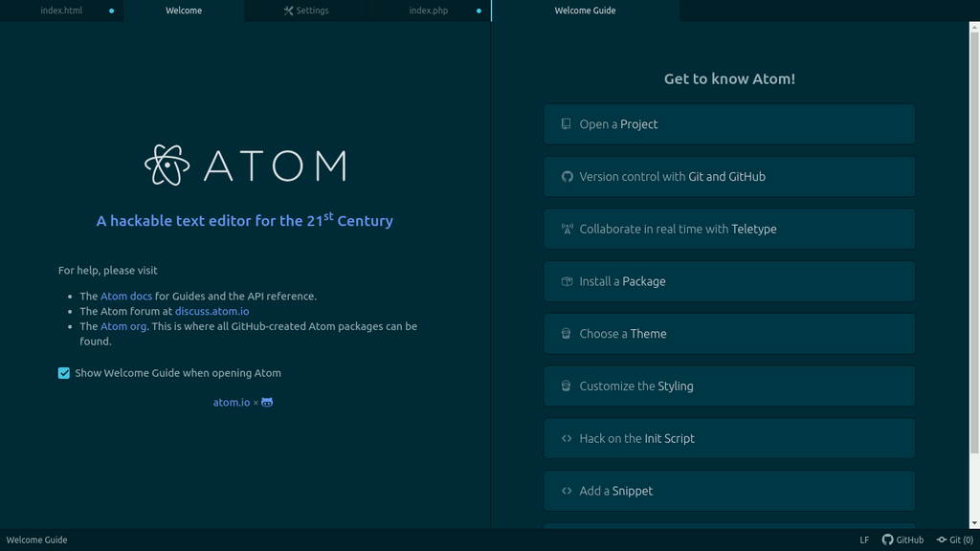Expand Version control with Git and GitHub
980x551 pixels.
[x=729, y=177]
